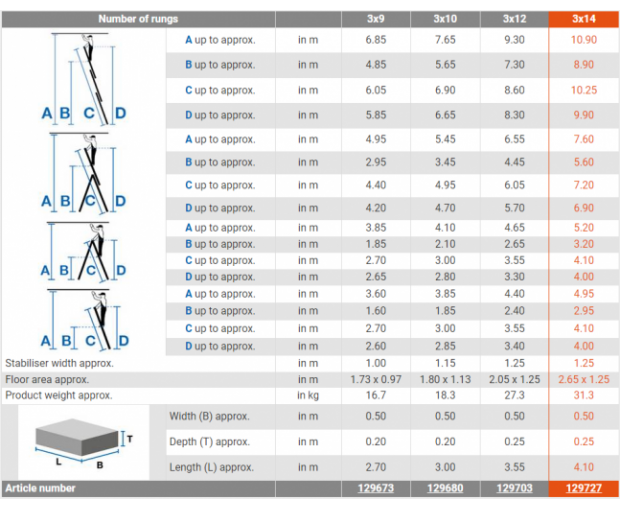Click the 'Floor area approx.' row label

pyautogui.click(x=47, y=380)
